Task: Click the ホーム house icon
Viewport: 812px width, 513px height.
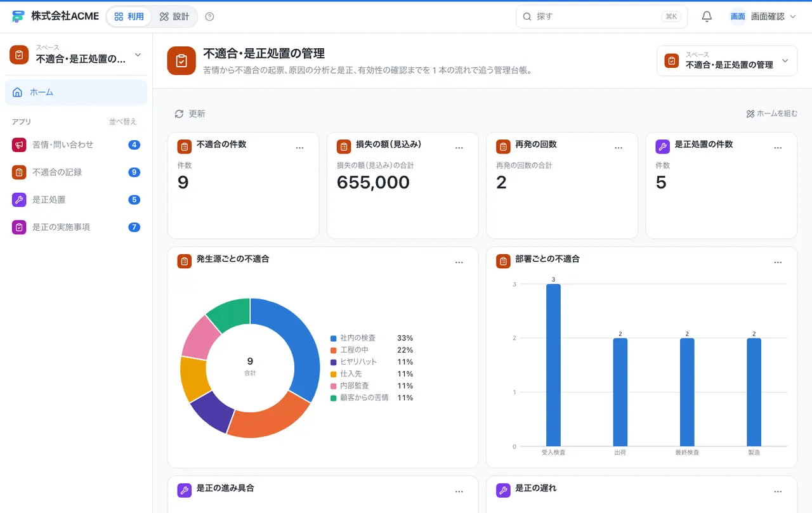Action: coord(17,92)
